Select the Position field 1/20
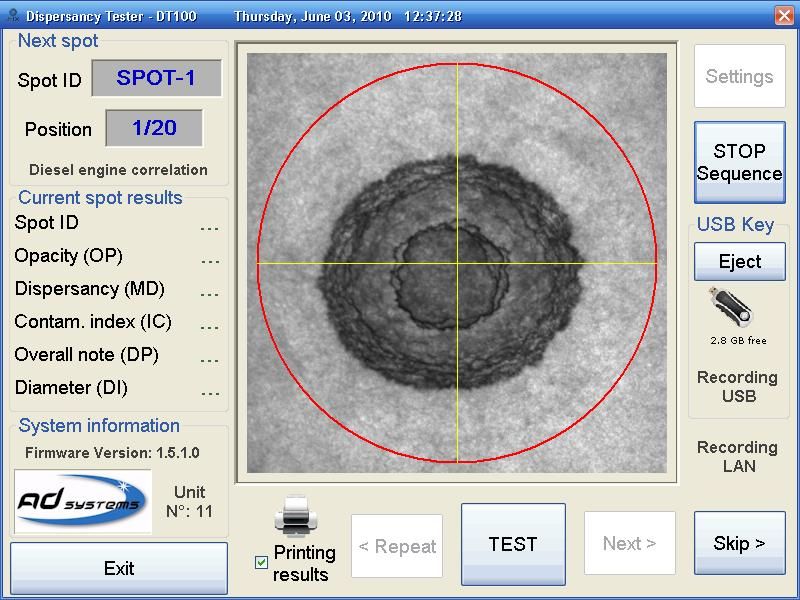This screenshot has width=800, height=600. [154, 128]
